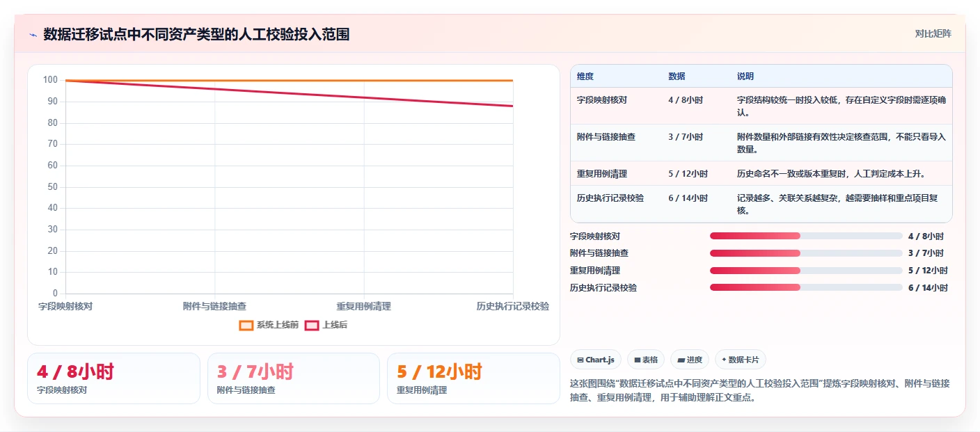Click the 重复用例清理 progress bar
Image resolution: width=980 pixels, height=432 pixels.
806,270
